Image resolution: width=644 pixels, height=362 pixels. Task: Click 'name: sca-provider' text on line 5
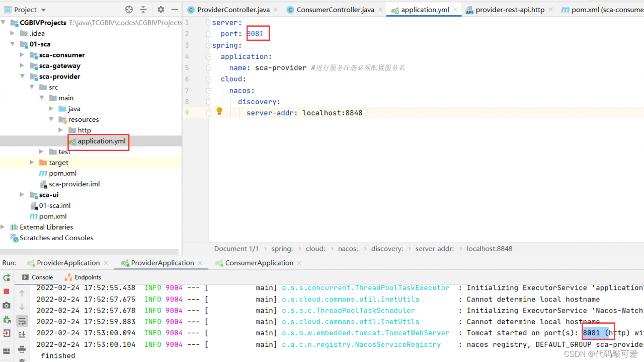(x=267, y=68)
